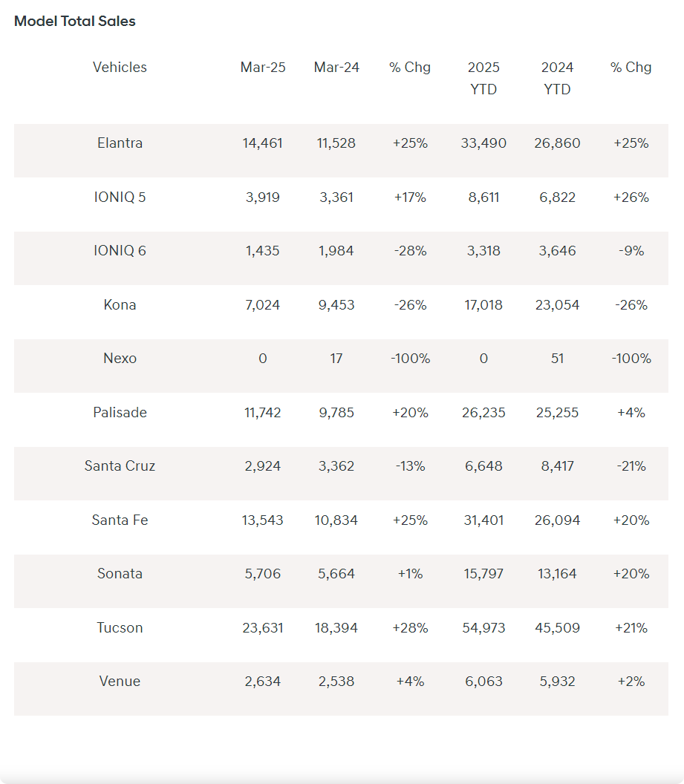Viewport: 684px width, 784px height.
Task: Select the 2025 YTD column header
Action: [x=483, y=78]
